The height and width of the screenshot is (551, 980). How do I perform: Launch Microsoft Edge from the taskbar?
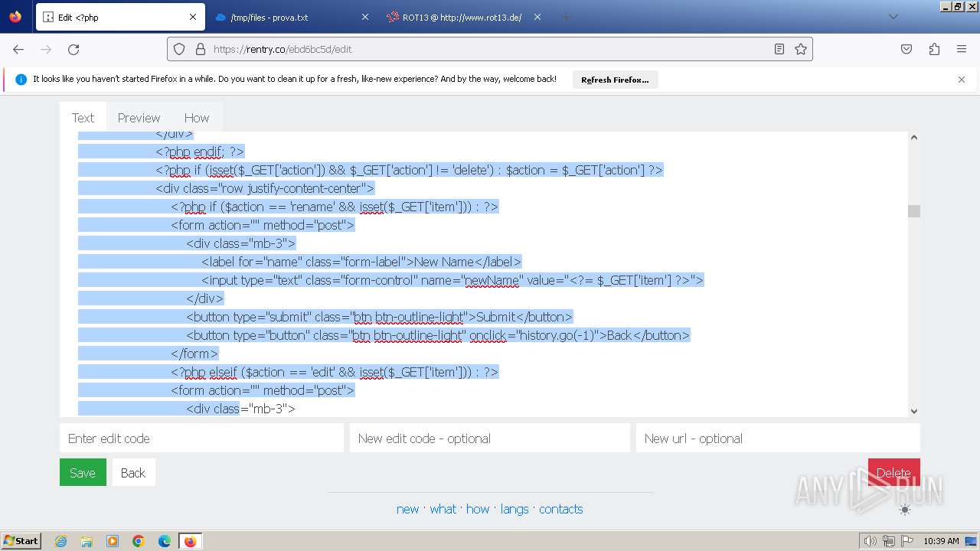pyautogui.click(x=165, y=541)
